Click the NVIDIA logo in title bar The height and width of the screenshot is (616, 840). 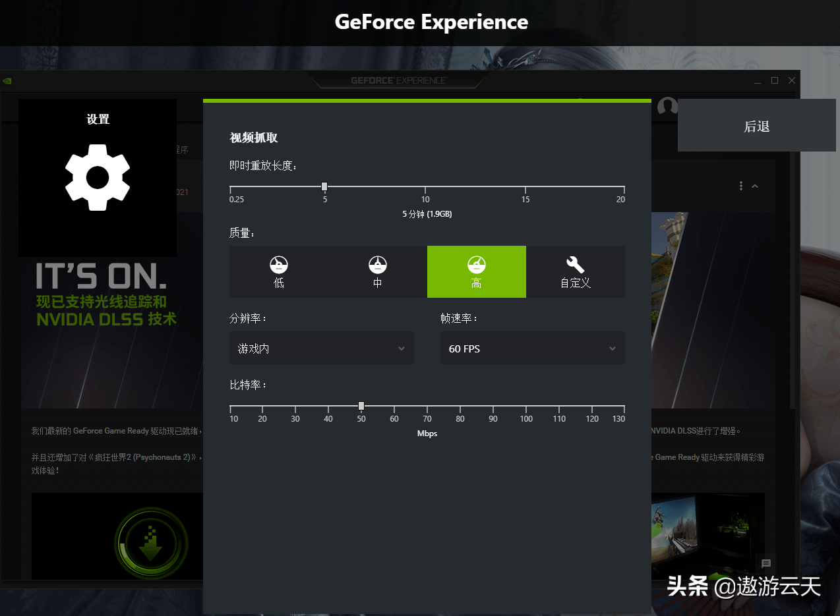click(x=7, y=81)
